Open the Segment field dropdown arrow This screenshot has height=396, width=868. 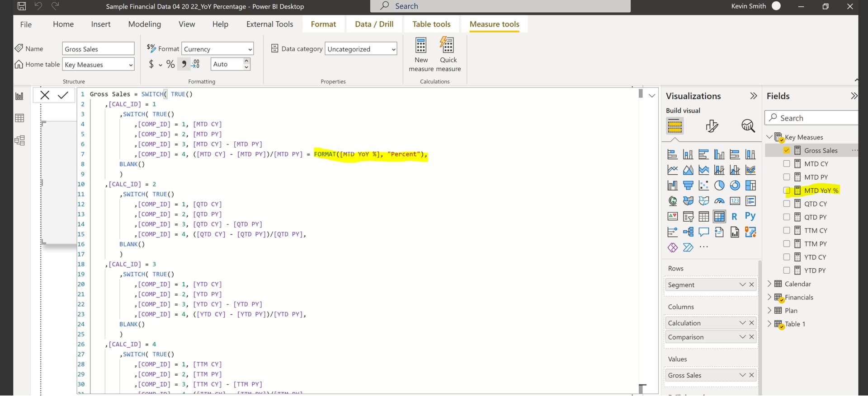[742, 284]
